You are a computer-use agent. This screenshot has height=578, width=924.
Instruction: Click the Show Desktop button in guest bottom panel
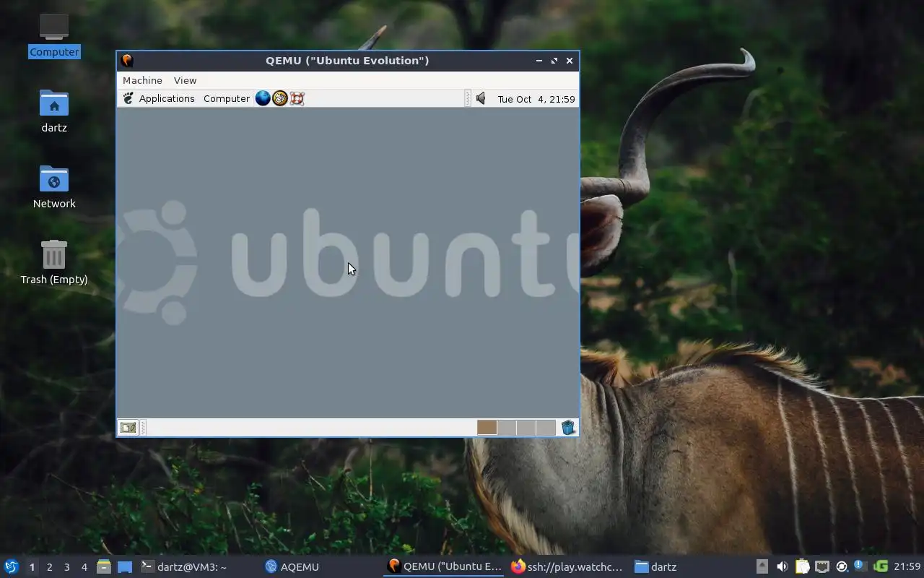[128, 428]
